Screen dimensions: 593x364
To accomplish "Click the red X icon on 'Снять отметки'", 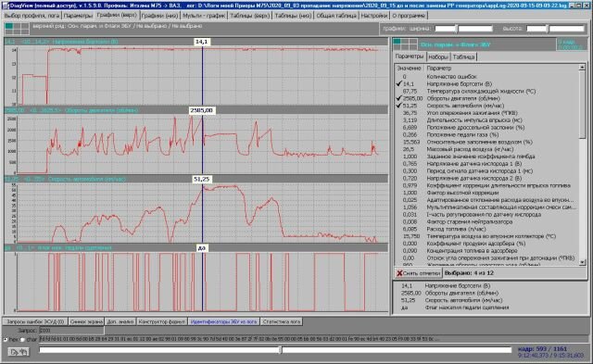I will click(399, 273).
